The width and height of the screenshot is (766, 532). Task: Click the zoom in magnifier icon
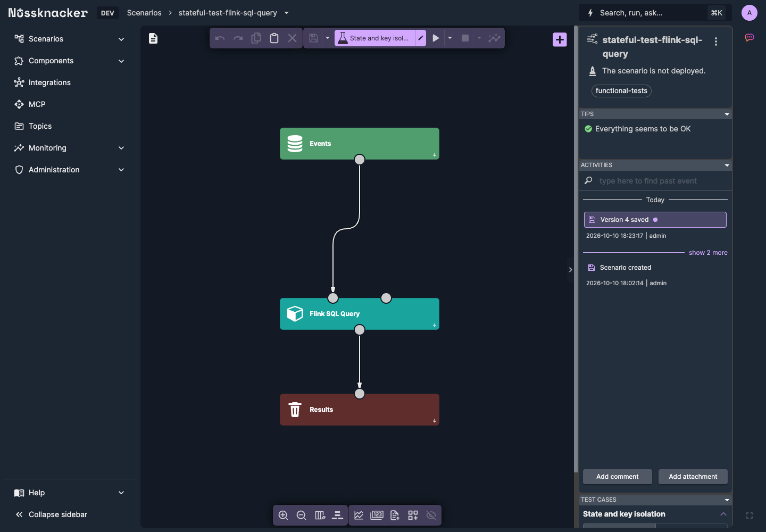(x=284, y=515)
